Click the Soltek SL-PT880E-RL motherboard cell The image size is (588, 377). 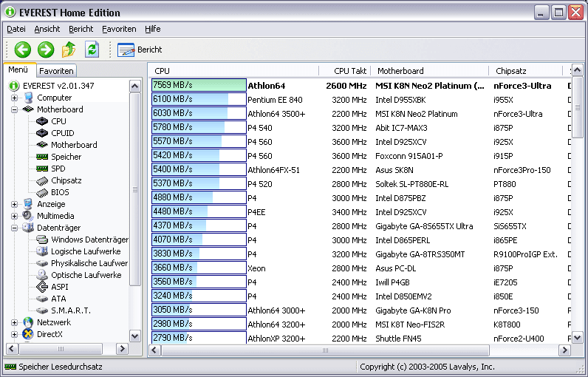pyautogui.click(x=411, y=184)
